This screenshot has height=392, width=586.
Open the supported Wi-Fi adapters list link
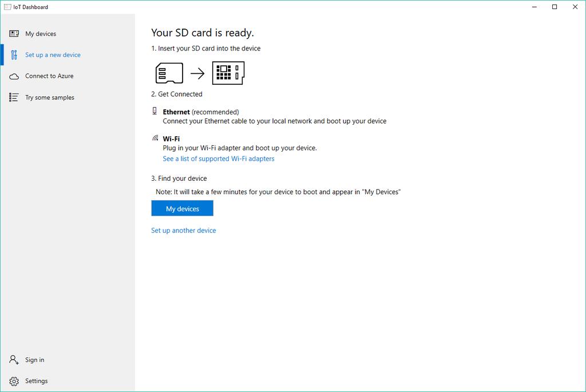click(x=219, y=159)
